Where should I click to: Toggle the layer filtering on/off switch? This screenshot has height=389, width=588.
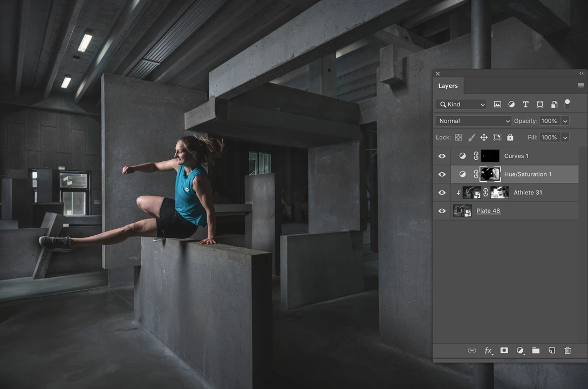568,104
